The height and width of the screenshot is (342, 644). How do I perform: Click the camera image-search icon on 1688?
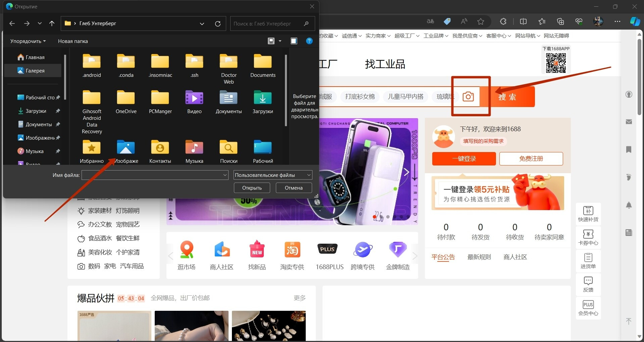468,97
